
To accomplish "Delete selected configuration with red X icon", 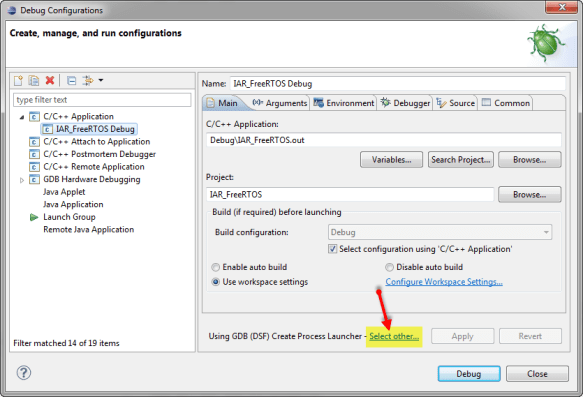I will click(50, 80).
